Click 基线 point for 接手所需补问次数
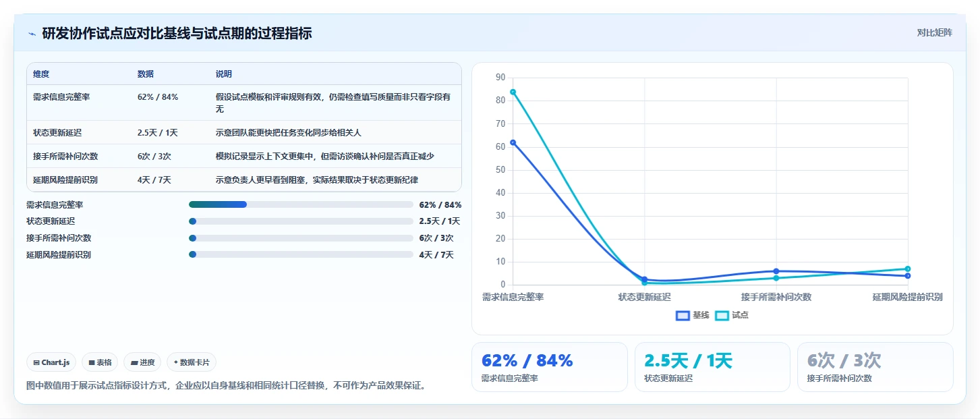 point(776,271)
